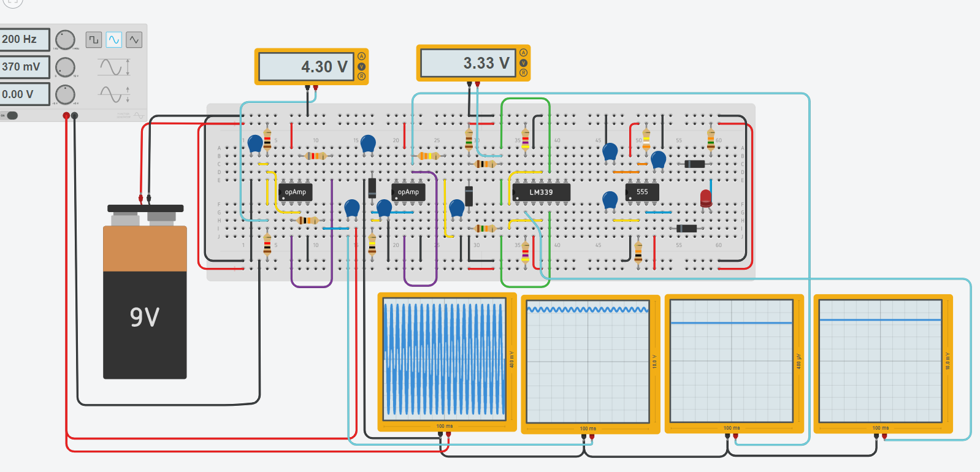Select the triangle wave button on function generator
This screenshot has width=980, height=472.
134,40
